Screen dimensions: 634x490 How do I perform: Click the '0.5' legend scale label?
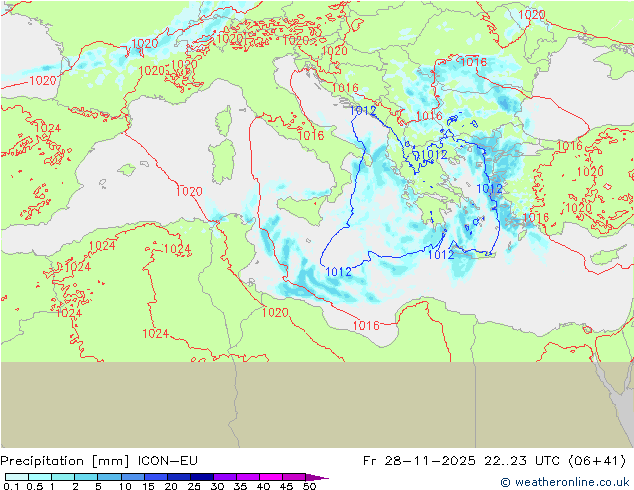click(x=35, y=486)
